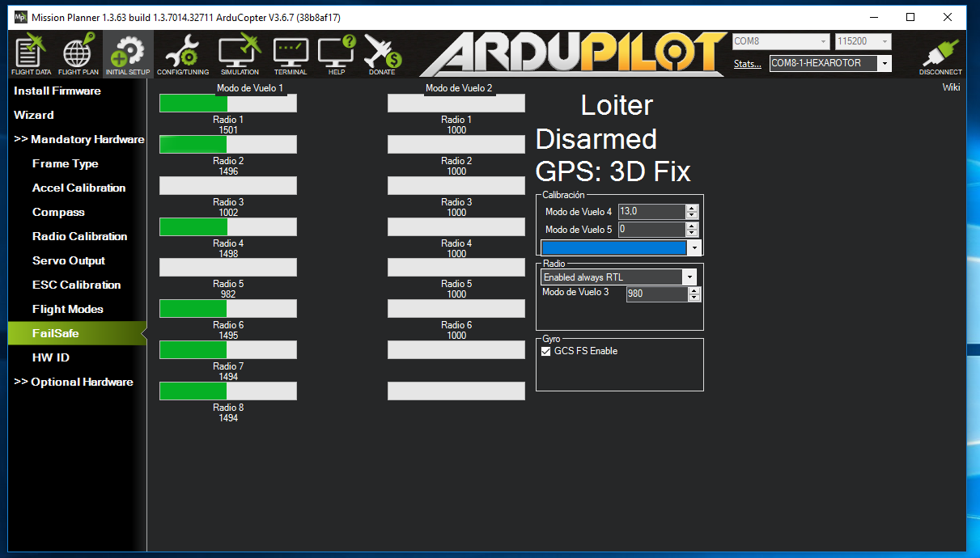Click the Mission Planner title bar icon
The image size is (980, 558).
click(x=20, y=17)
